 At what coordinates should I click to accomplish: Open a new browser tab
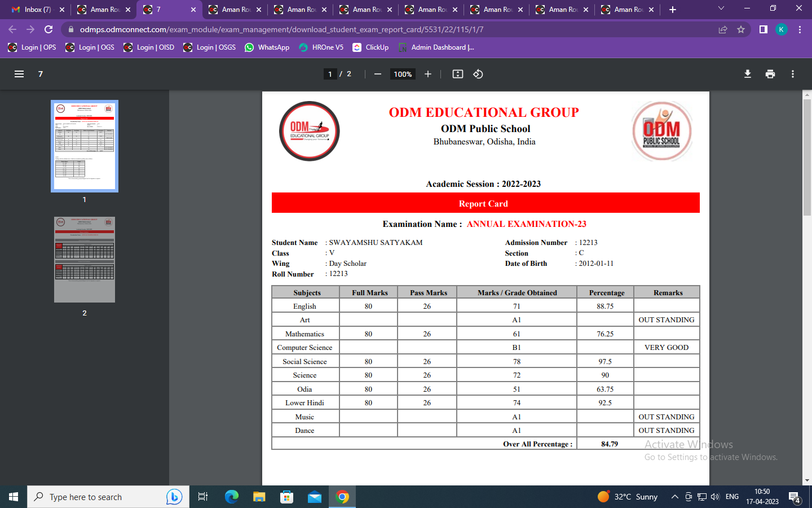[x=673, y=10]
